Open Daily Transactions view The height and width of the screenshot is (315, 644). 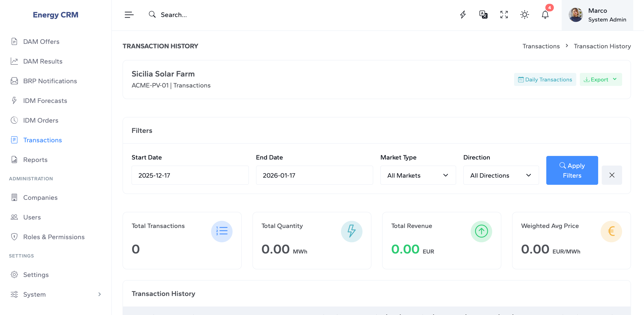pos(545,80)
